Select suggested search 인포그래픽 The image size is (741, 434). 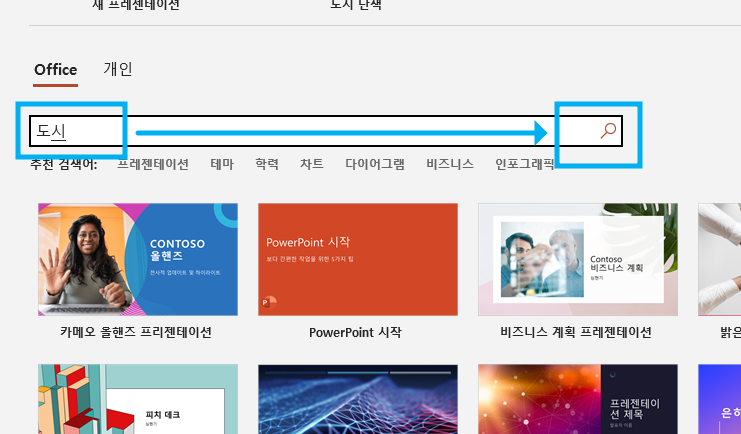coord(525,164)
